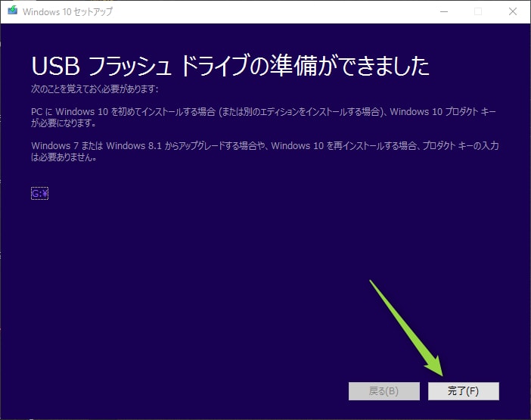531x420 pixels.
Task: Click the grayed-out 戻る(B) back button
Action: pyautogui.click(x=383, y=391)
